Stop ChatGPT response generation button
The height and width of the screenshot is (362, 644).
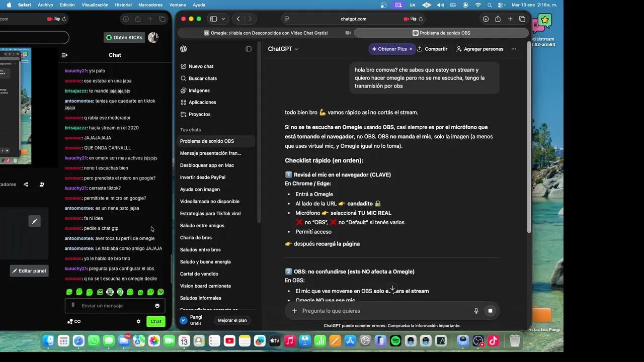(490, 311)
